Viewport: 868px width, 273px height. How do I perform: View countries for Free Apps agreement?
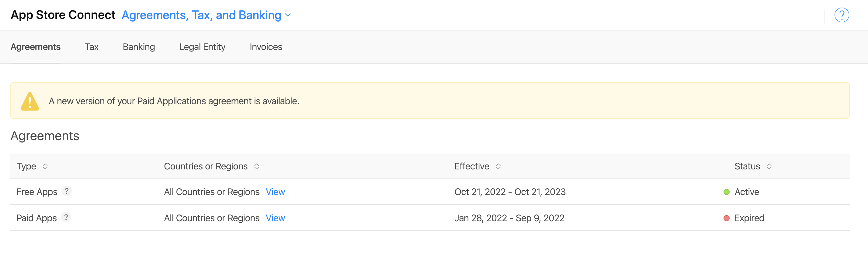(x=275, y=192)
